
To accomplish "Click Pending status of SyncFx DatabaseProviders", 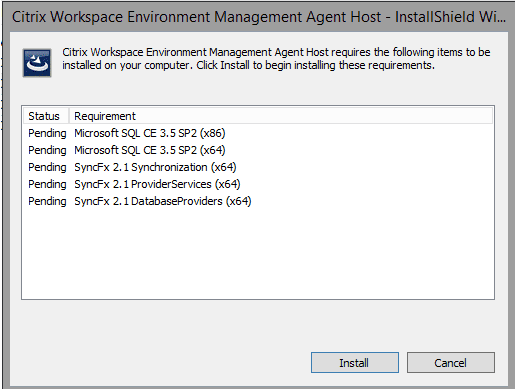I will pyautogui.click(x=47, y=201).
